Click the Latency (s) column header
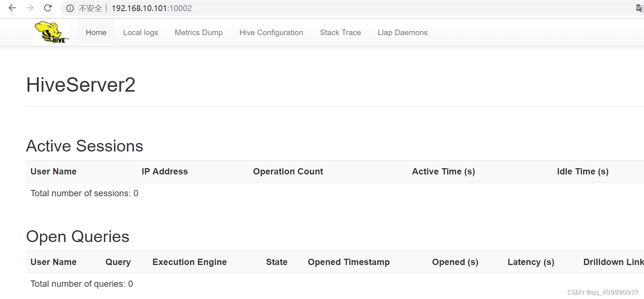 pos(531,262)
